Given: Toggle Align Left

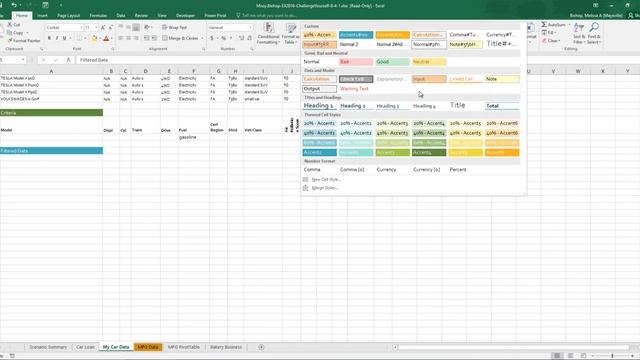Looking at the screenshot, I should (x=121, y=38).
